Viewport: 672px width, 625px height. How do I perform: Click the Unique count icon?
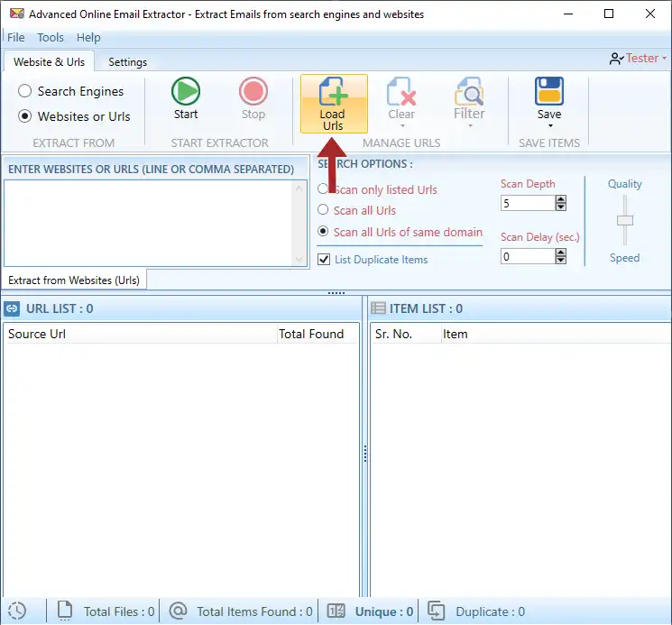pos(336,611)
